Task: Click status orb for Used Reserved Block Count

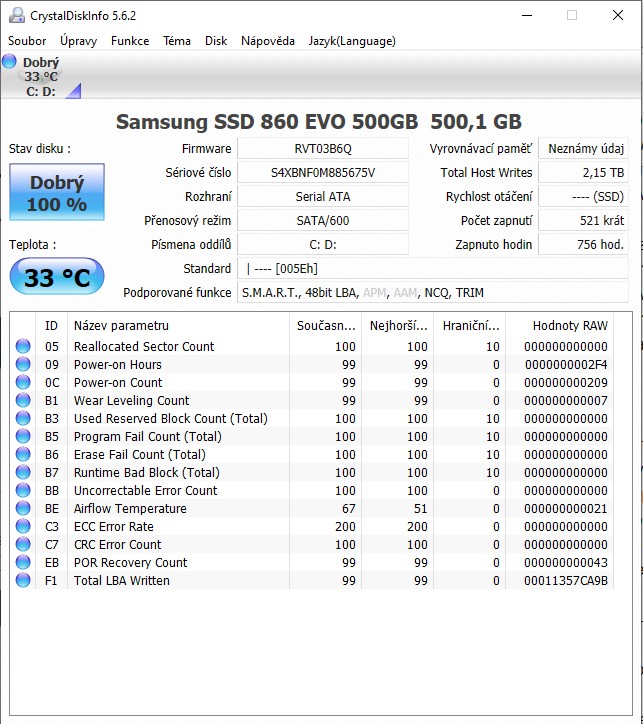Action: (x=23, y=418)
